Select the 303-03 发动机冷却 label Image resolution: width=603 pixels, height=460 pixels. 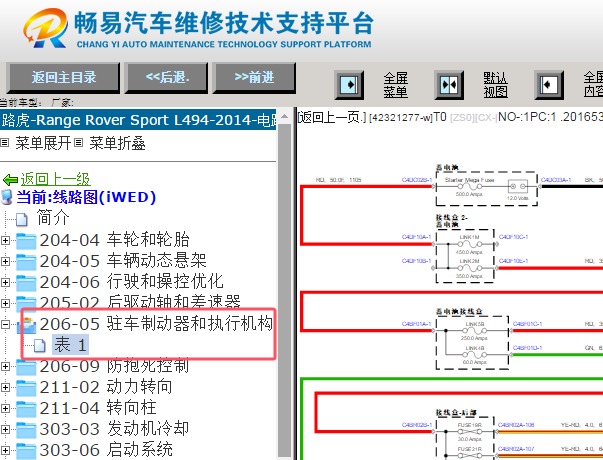(114, 428)
